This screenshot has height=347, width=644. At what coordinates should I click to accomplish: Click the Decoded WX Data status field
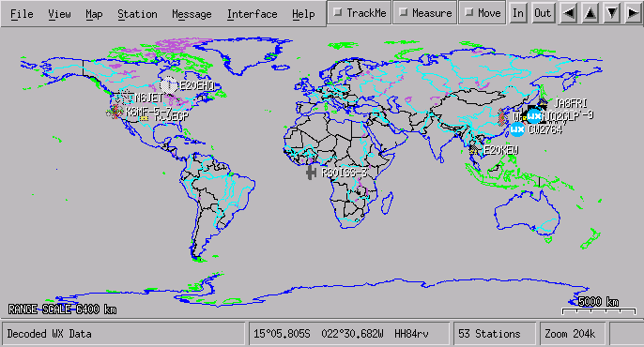tap(123, 334)
